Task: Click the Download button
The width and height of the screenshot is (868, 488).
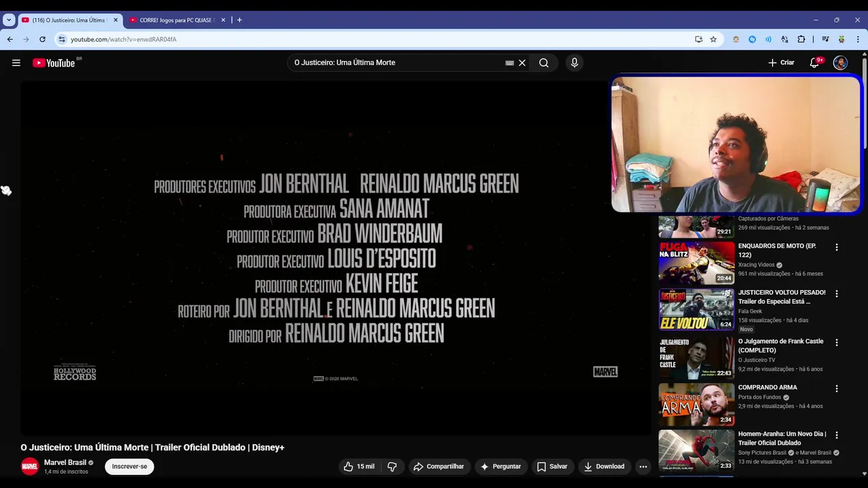Action: click(604, 466)
